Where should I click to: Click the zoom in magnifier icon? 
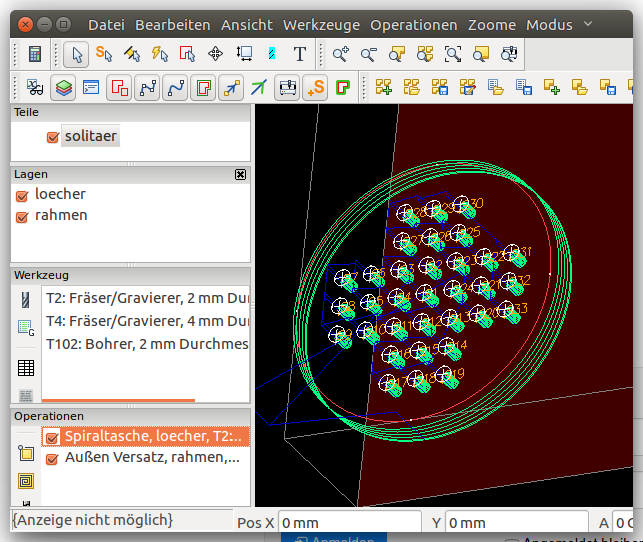[x=341, y=54]
